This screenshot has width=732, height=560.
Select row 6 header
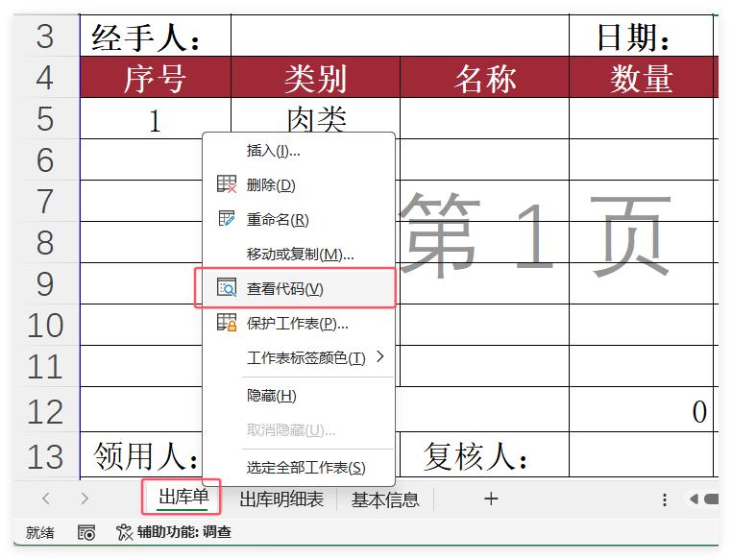coord(45,159)
